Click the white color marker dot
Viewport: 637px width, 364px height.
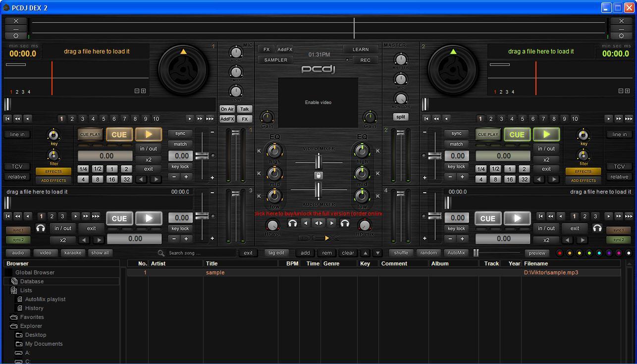click(629, 253)
